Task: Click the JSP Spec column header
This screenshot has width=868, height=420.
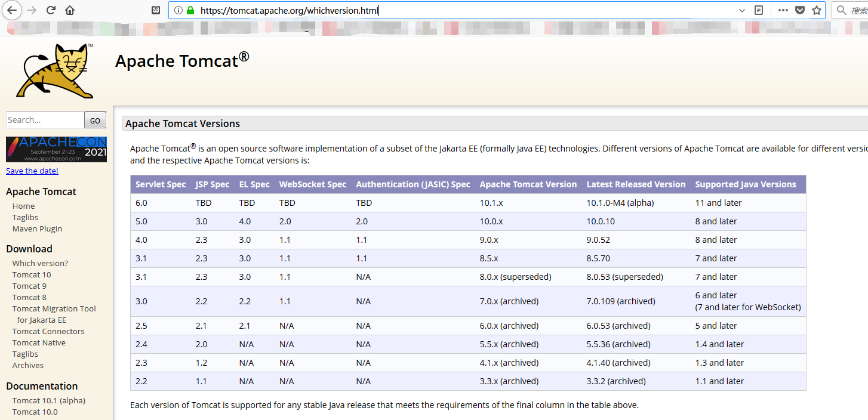Action: [213, 184]
